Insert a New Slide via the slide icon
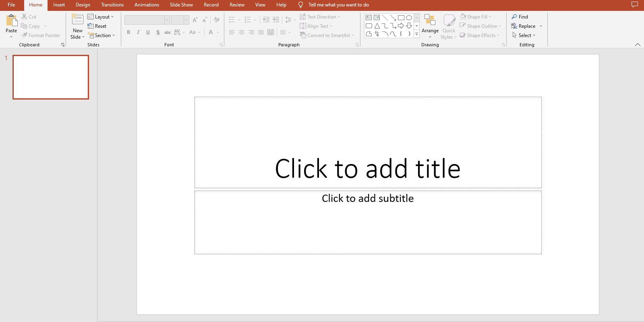 point(77,20)
